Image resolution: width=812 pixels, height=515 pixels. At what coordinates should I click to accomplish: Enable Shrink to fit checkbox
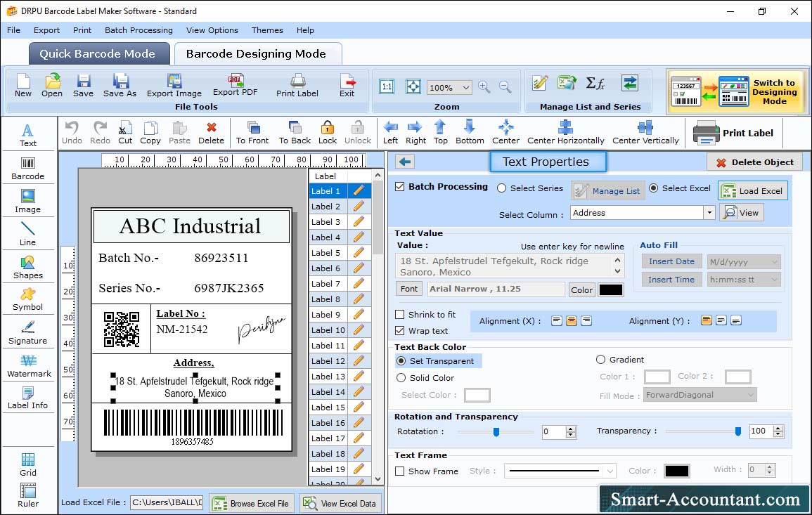[400, 314]
